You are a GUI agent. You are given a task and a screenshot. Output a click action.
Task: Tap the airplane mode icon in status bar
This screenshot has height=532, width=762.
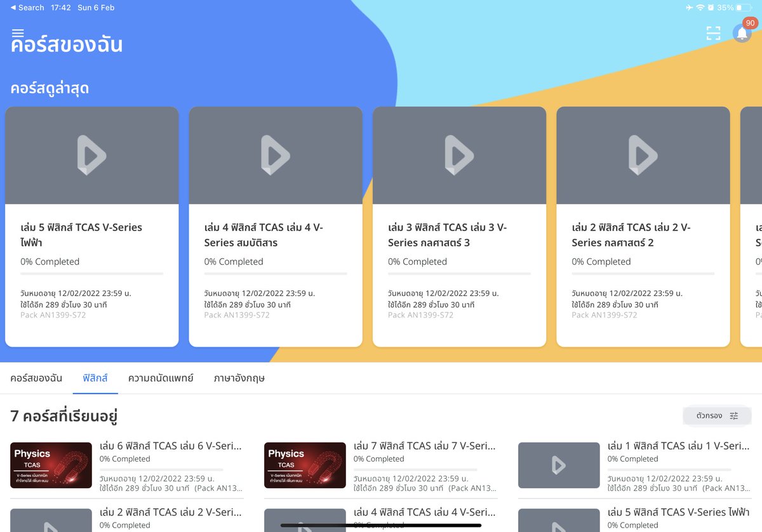click(690, 8)
